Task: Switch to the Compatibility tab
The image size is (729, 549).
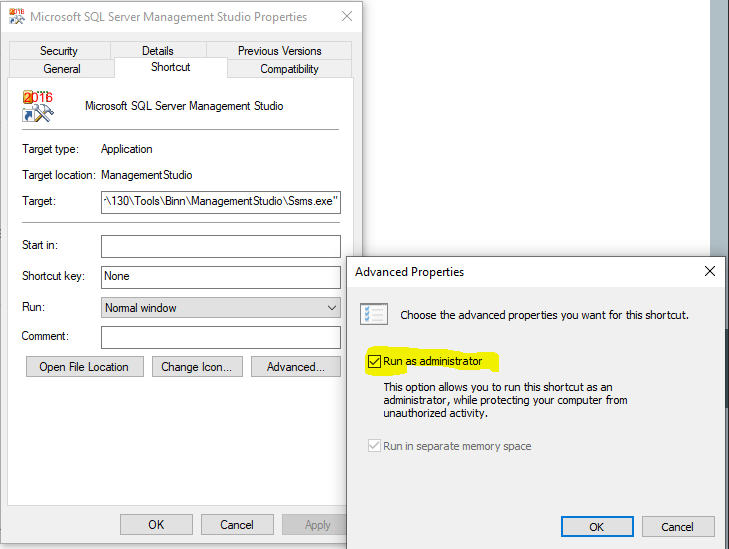Action: click(289, 69)
